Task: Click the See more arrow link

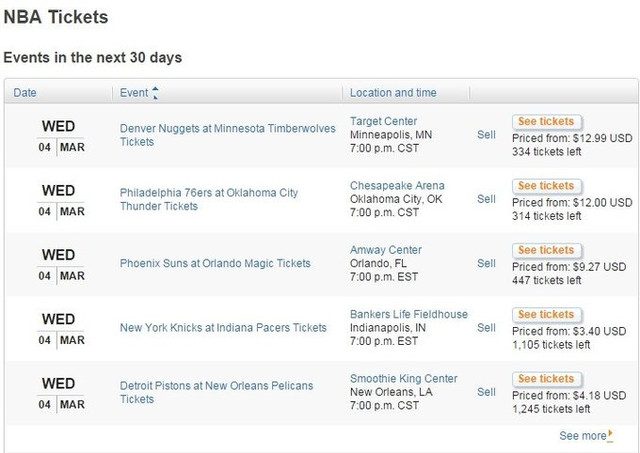Action: coord(586,435)
